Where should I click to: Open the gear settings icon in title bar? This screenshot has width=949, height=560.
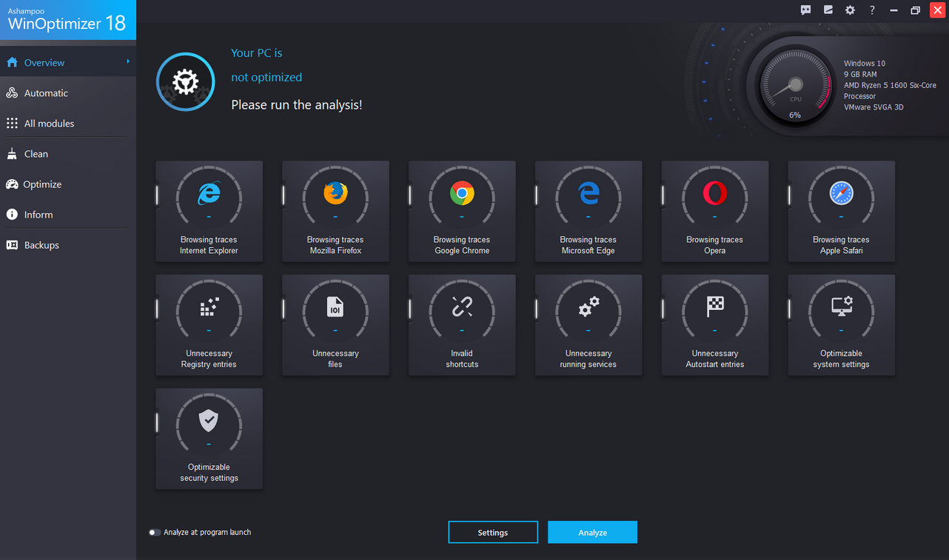[850, 10]
